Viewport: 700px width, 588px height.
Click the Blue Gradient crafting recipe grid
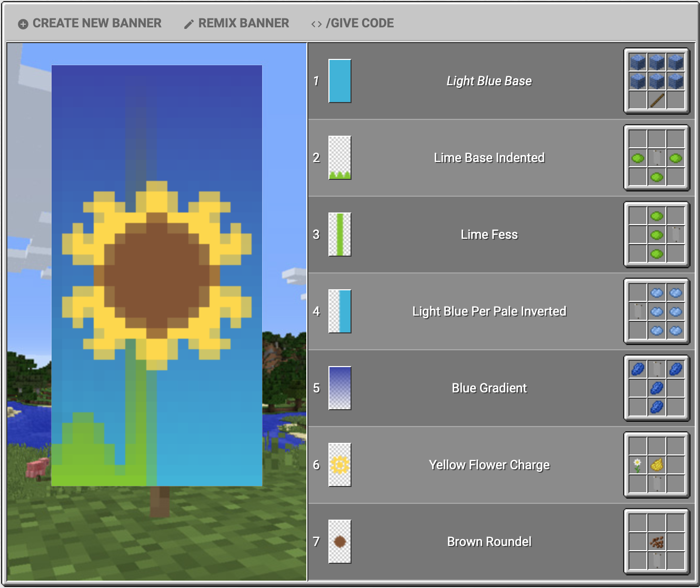point(656,388)
